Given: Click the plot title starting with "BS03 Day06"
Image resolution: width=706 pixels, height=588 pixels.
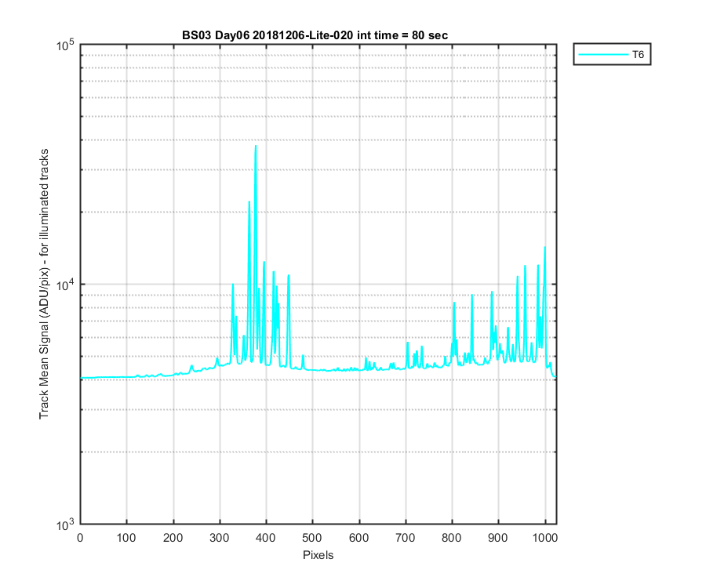Looking at the screenshot, I should tap(315, 35).
